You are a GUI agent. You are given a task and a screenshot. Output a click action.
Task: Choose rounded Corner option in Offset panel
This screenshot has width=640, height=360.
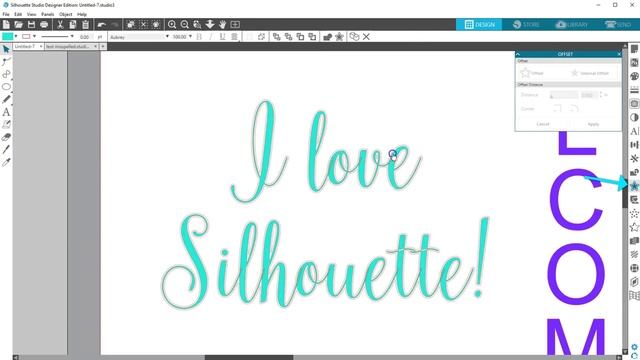tap(574, 109)
